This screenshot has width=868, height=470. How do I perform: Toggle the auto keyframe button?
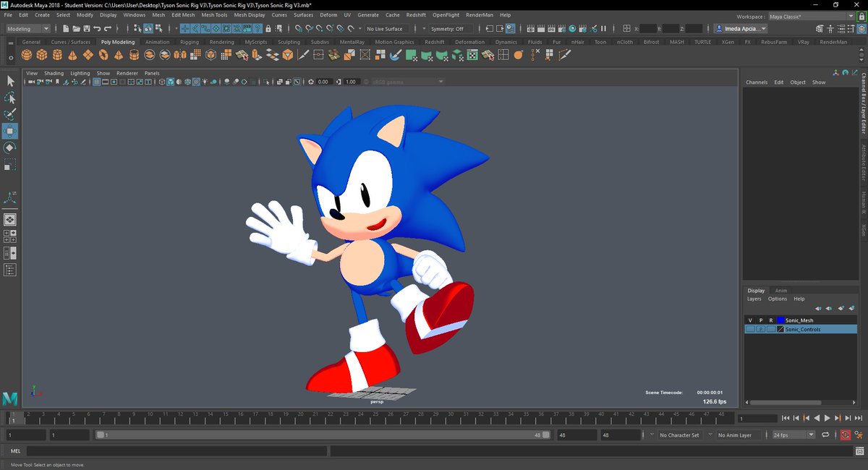[845, 435]
